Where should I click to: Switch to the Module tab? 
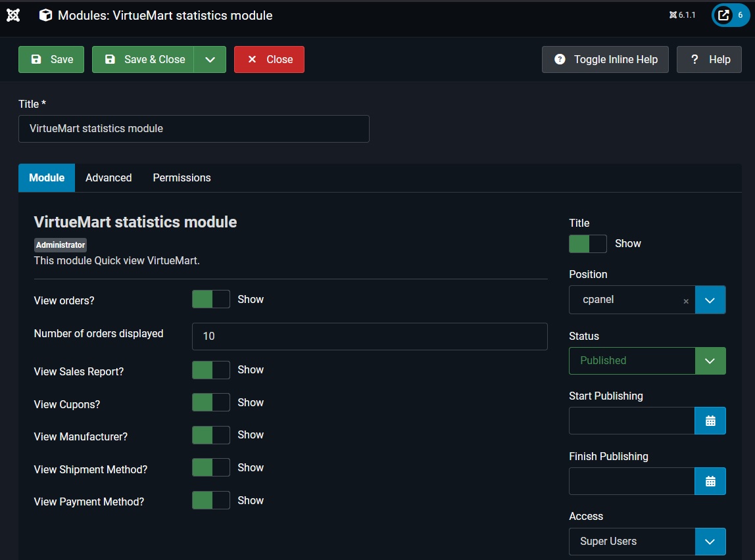[x=47, y=178]
